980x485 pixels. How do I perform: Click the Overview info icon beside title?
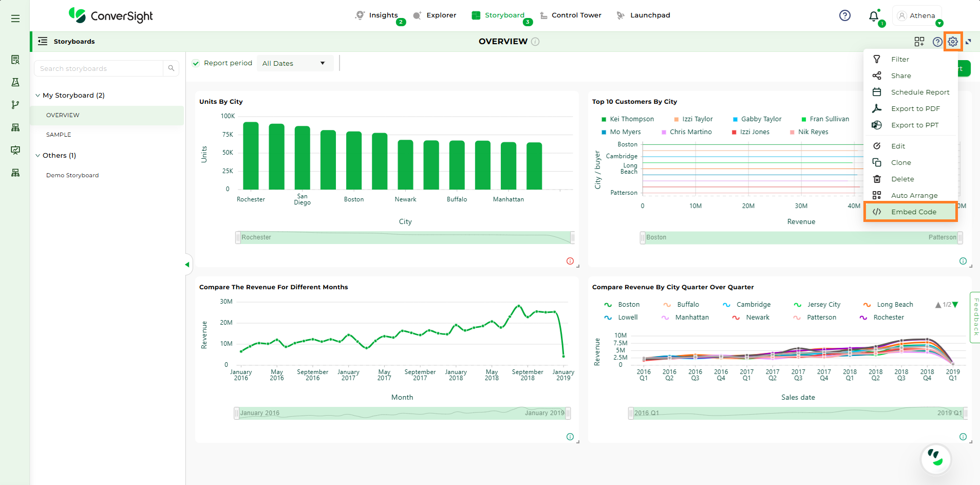(535, 42)
